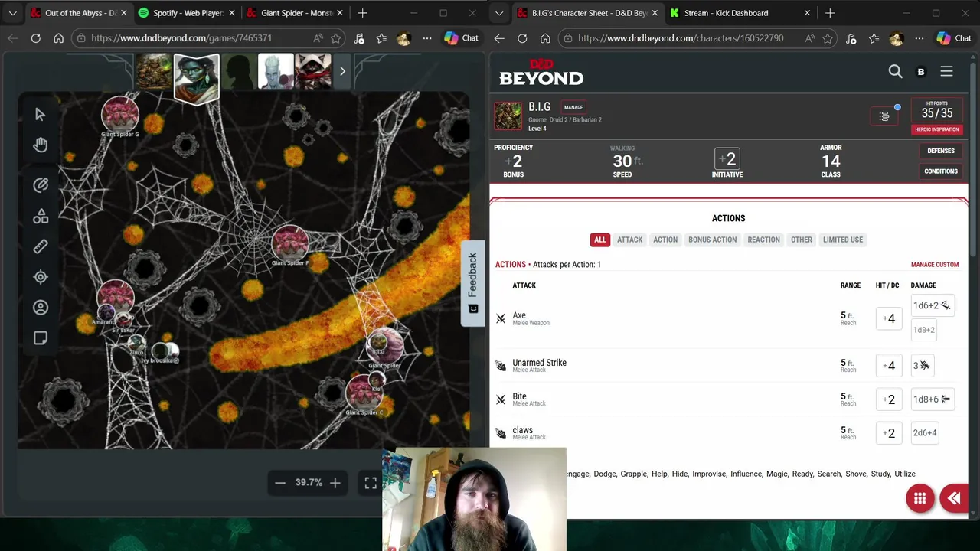Select the white-haired character portrait
This screenshot has width=980, height=551.
(x=275, y=71)
